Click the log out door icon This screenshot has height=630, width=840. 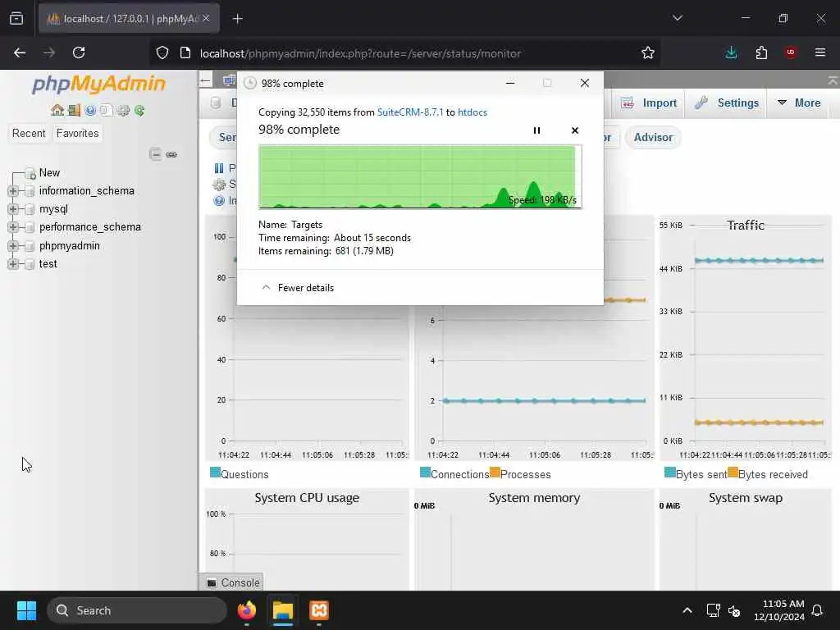pos(74,111)
